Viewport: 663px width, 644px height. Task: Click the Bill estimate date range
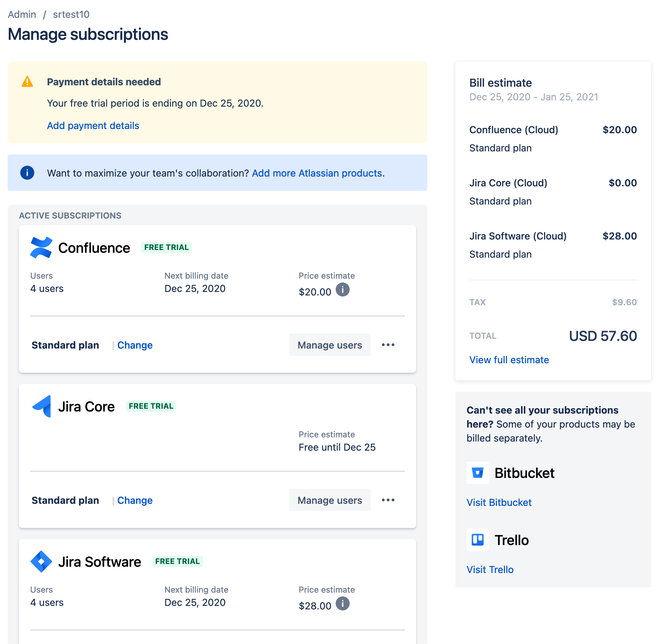click(534, 97)
